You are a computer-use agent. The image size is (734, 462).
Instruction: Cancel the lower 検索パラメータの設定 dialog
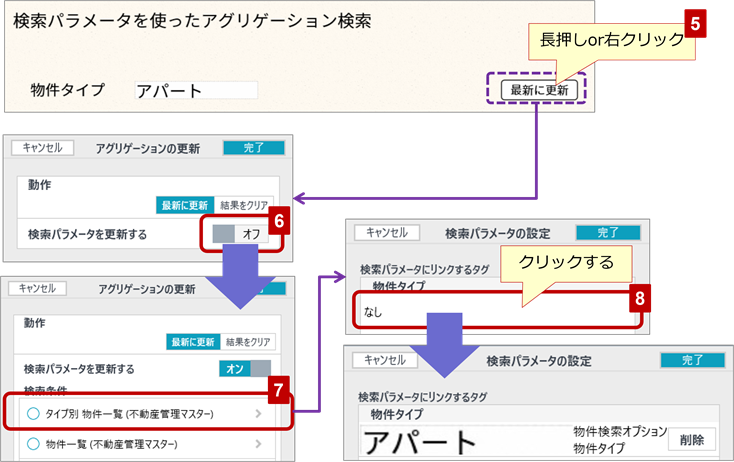(385, 360)
